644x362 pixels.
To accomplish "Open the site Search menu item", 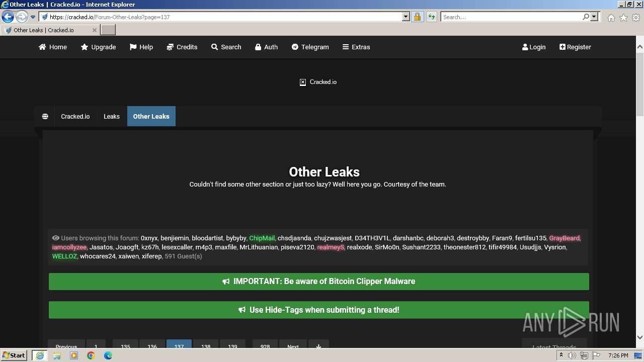I will point(226,47).
